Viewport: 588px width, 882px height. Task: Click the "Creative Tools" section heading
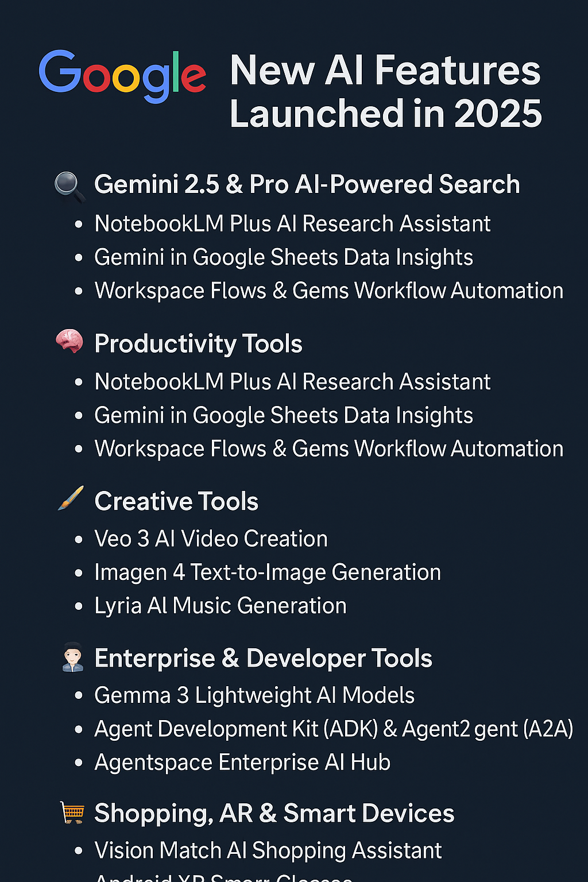[176, 501]
